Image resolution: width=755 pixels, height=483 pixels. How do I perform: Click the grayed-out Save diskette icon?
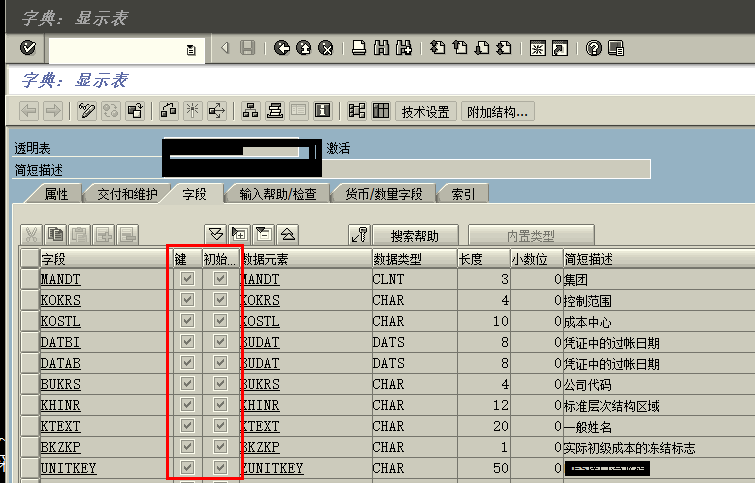point(247,48)
